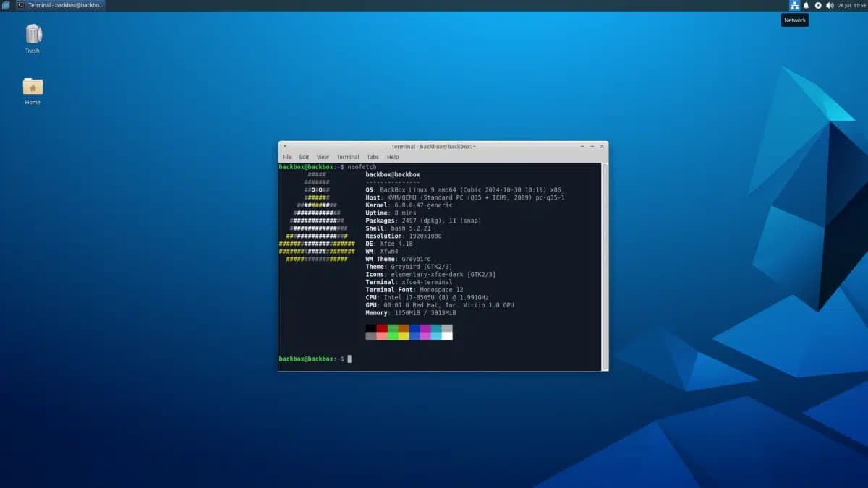Open the volume speaker icon
868x488 pixels.
click(829, 5)
